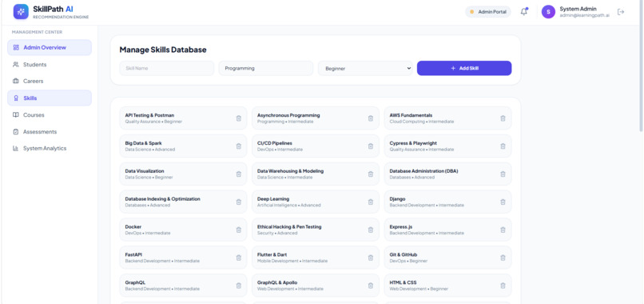Viewport: 644px width, 304px height.
Task: Delete the Flutter & Dart skill
Action: (x=371, y=258)
